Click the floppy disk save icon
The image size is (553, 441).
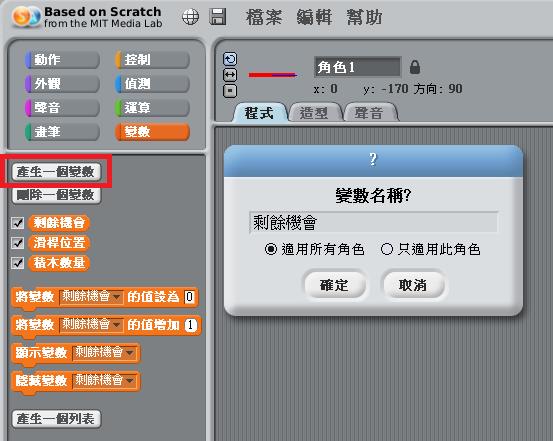218,17
